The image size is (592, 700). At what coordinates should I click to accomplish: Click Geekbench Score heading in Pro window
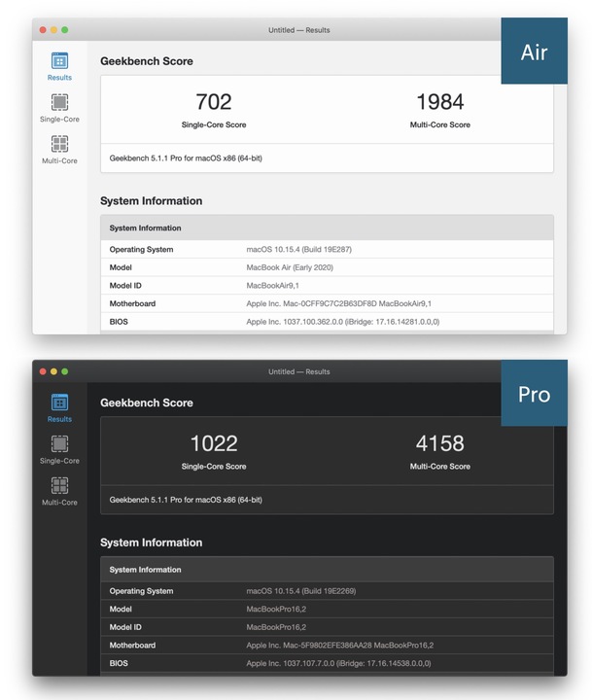pos(147,402)
